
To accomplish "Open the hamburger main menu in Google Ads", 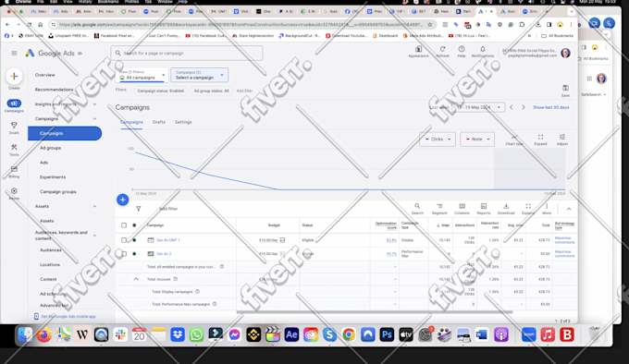I will coord(14,53).
